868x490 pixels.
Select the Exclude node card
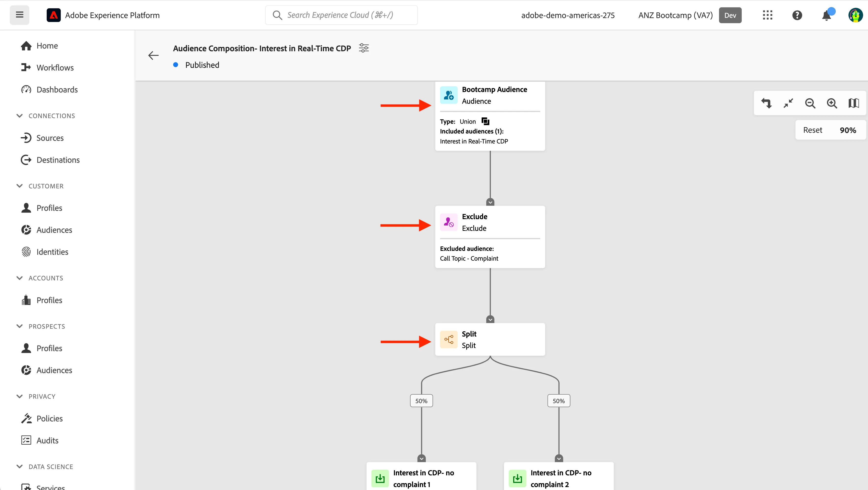(x=490, y=237)
